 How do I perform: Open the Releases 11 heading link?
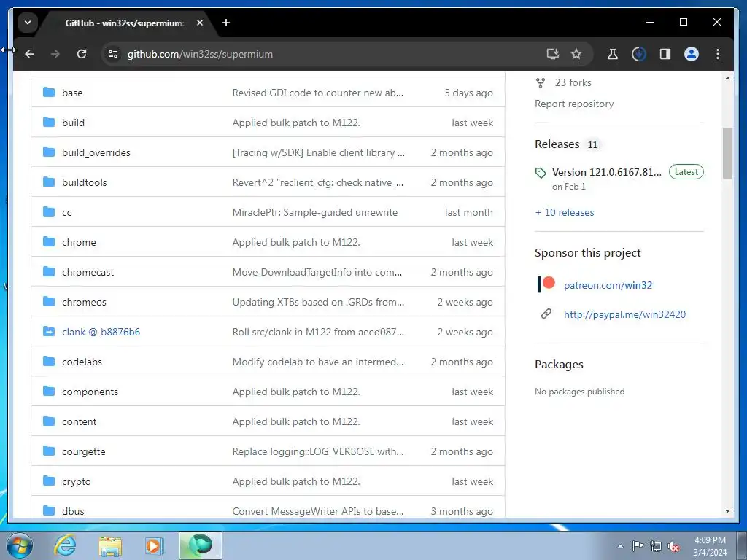point(567,144)
